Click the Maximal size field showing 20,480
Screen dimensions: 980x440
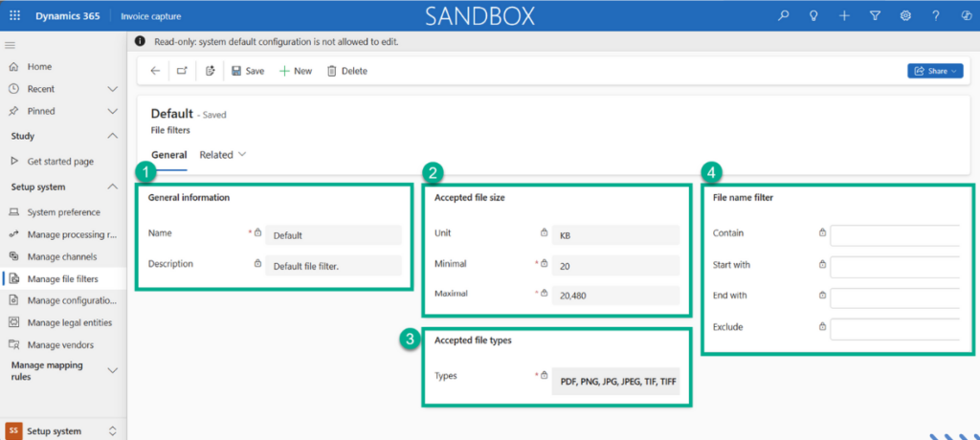(x=615, y=296)
